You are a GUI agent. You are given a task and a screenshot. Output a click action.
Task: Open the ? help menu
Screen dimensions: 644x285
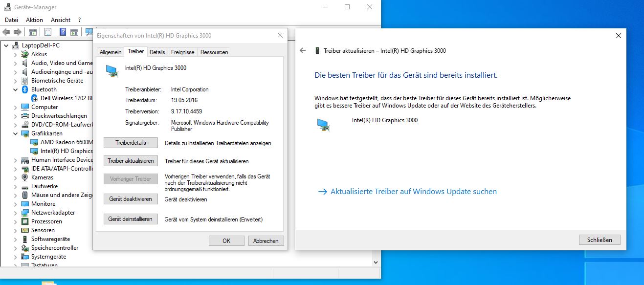[x=79, y=20]
